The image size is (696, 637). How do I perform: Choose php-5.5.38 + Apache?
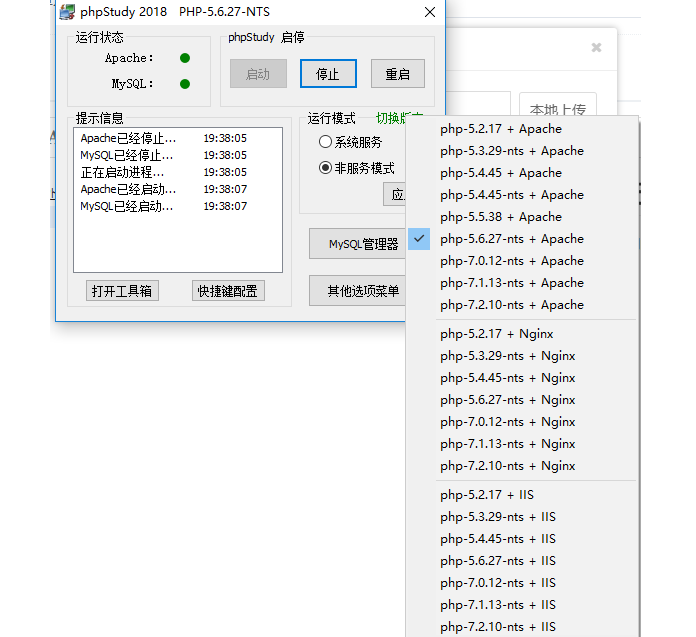point(522,217)
